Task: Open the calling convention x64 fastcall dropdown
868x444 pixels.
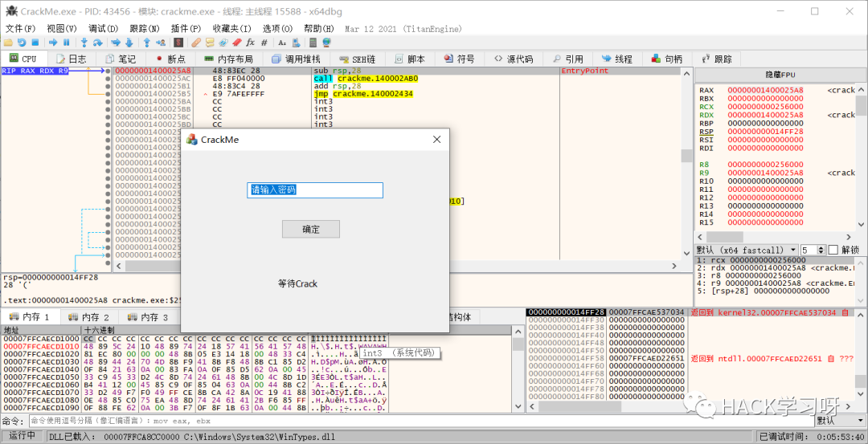Action: tap(747, 250)
